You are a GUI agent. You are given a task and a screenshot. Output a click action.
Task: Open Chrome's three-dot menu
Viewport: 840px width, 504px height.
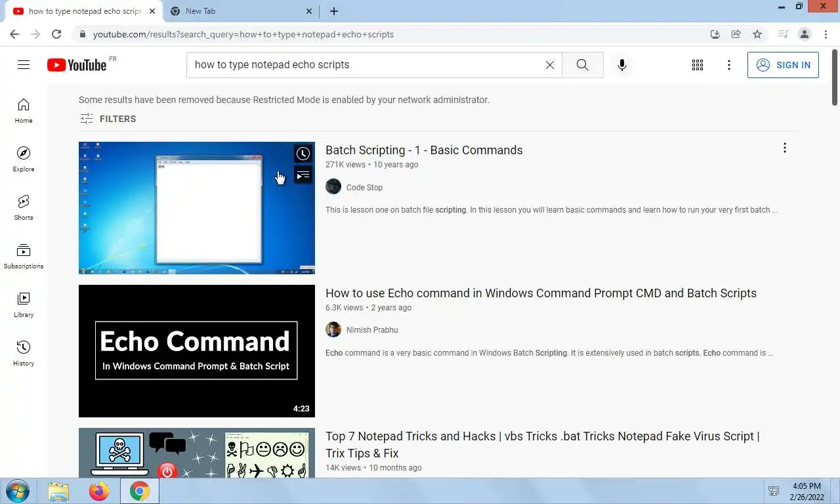tap(826, 34)
